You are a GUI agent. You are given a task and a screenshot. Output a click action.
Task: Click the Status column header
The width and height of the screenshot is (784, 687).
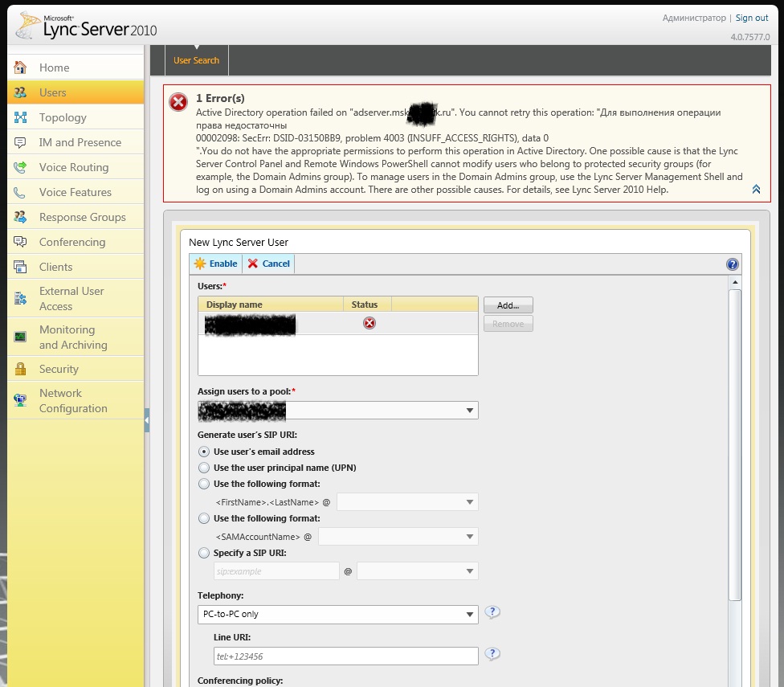click(x=367, y=305)
